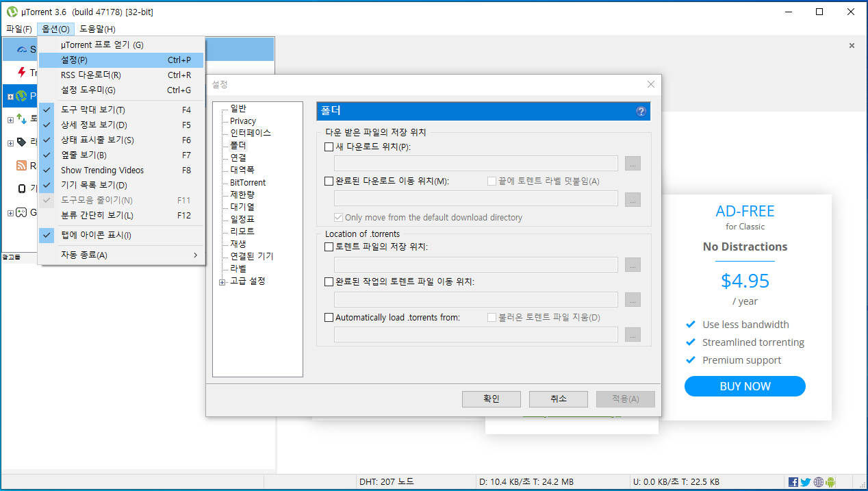Close the 설정 dialog with X

pos(651,84)
